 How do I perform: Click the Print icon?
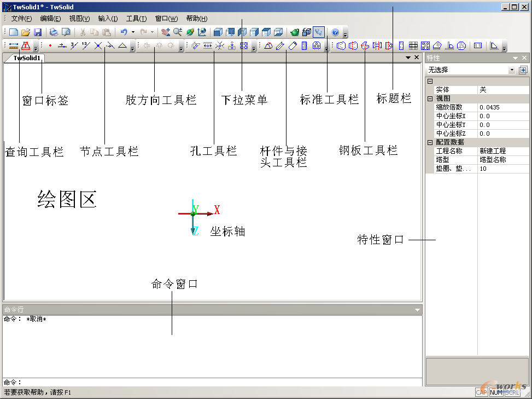pyautogui.click(x=54, y=32)
